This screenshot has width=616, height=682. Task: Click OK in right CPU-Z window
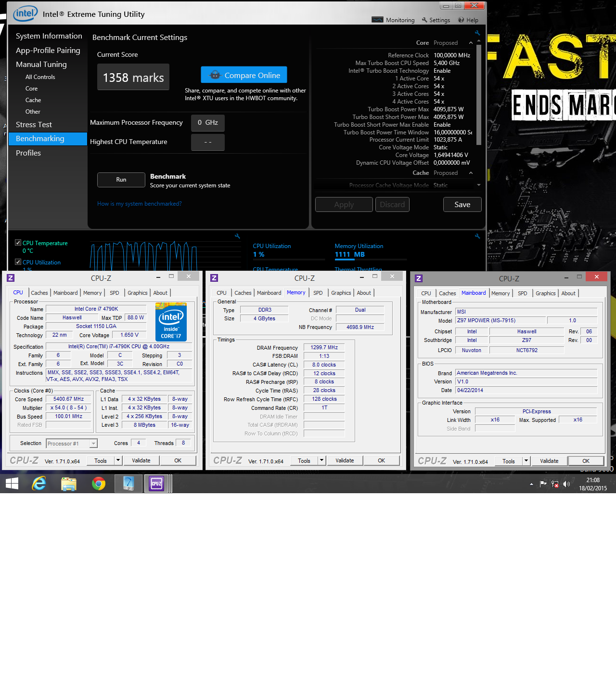click(x=586, y=461)
